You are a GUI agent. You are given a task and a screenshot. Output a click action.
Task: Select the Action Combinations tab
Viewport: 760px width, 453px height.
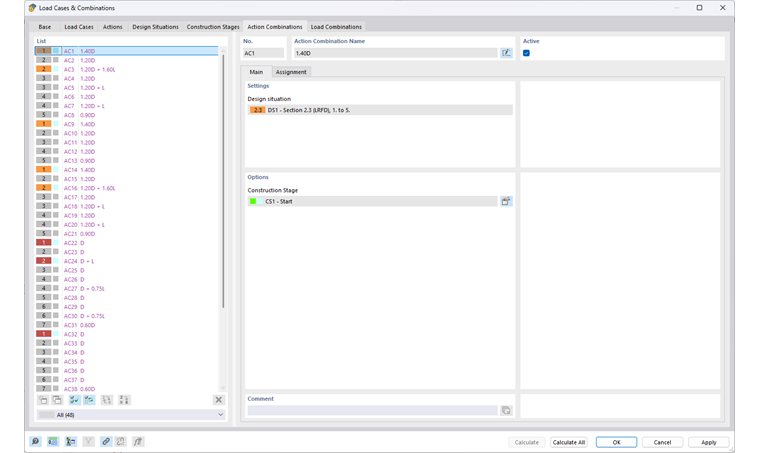coord(274,27)
